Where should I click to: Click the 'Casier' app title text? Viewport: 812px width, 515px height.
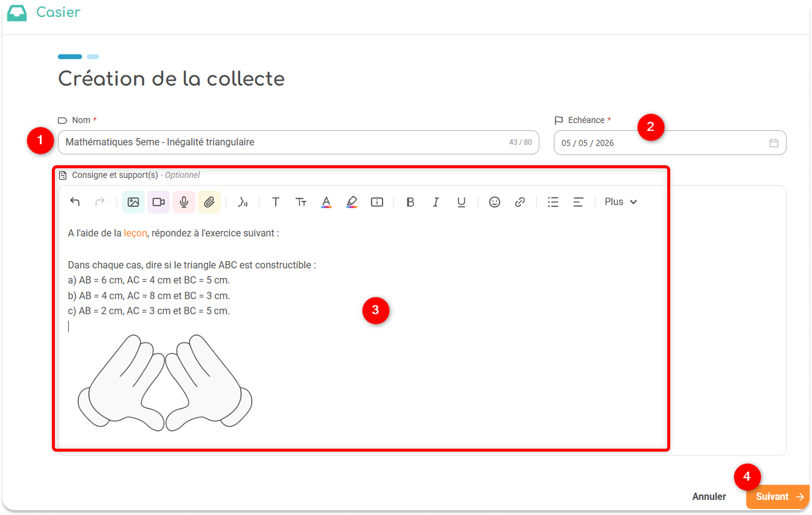tap(58, 12)
